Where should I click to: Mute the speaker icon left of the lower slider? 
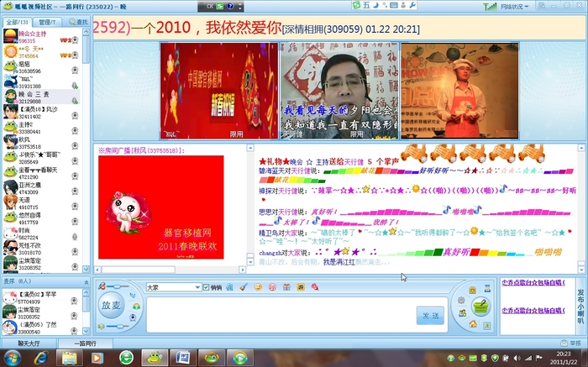tap(102, 326)
